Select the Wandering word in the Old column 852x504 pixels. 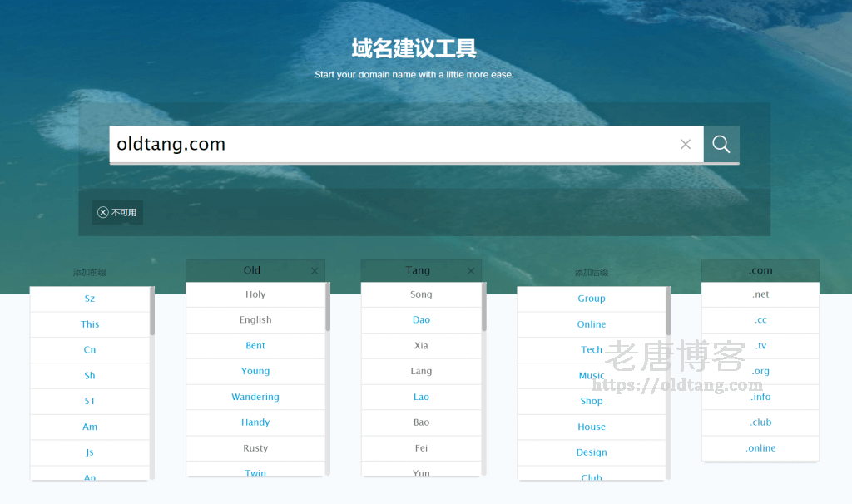pyautogui.click(x=255, y=397)
